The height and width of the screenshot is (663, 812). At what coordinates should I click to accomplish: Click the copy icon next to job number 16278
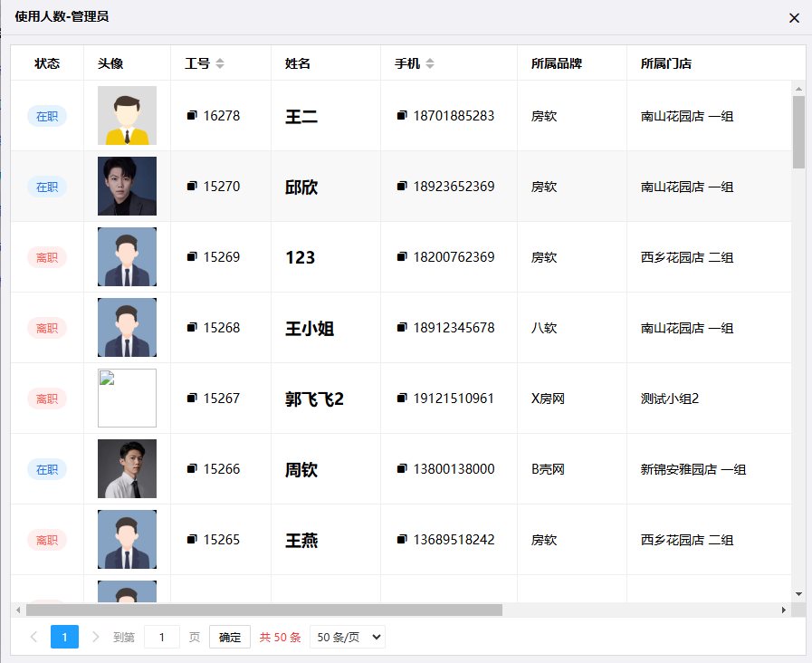point(191,115)
